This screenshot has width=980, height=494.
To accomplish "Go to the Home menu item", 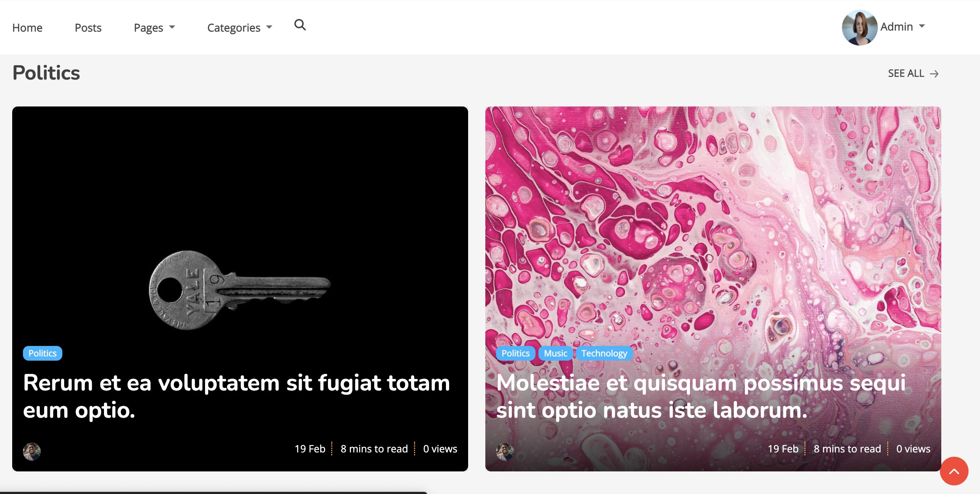I will point(27,27).
